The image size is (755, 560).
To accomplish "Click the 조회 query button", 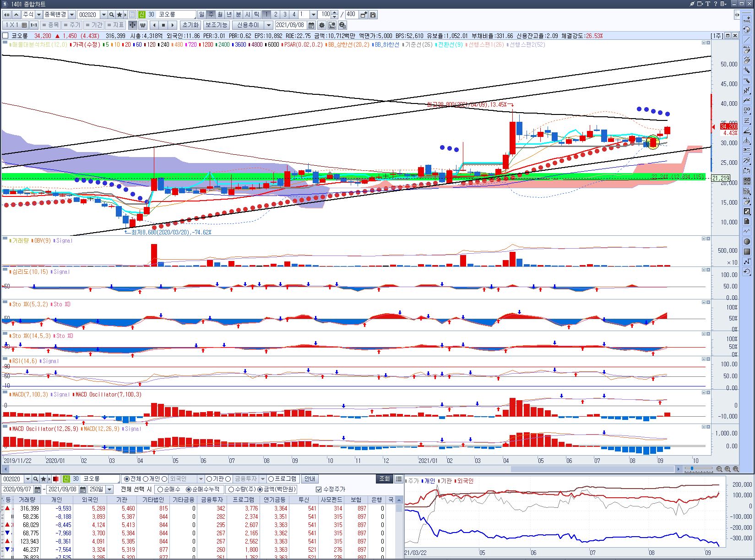I will tap(384, 479).
